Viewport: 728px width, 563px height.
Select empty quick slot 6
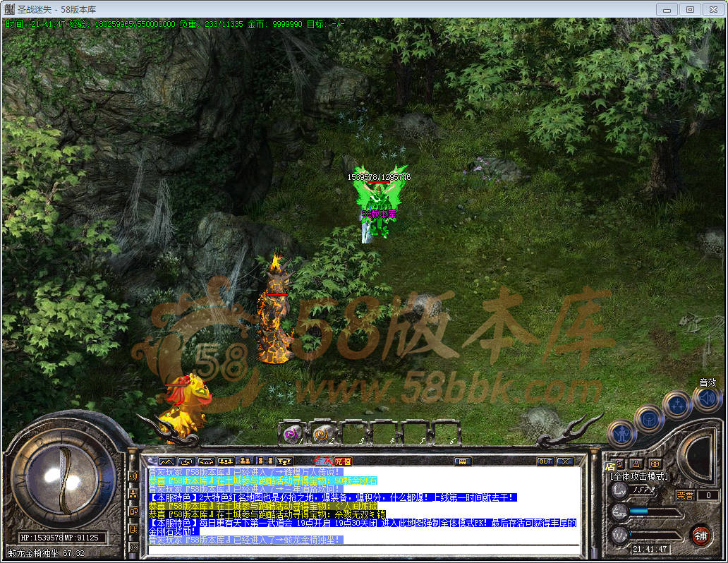pos(445,433)
